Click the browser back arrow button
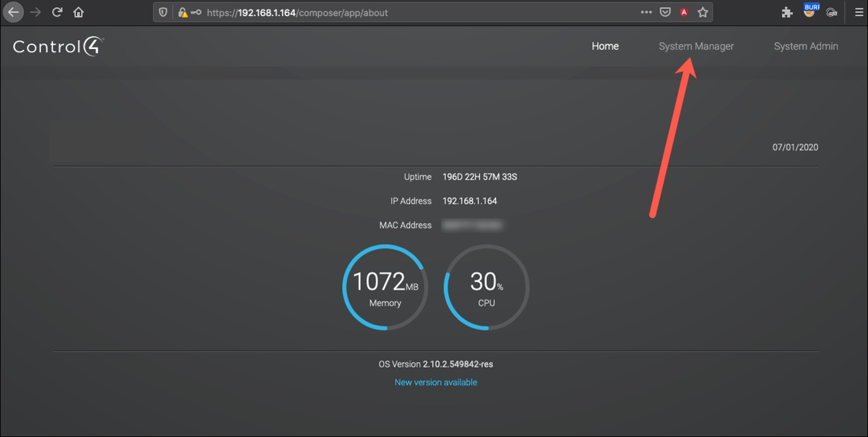 pyautogui.click(x=13, y=12)
